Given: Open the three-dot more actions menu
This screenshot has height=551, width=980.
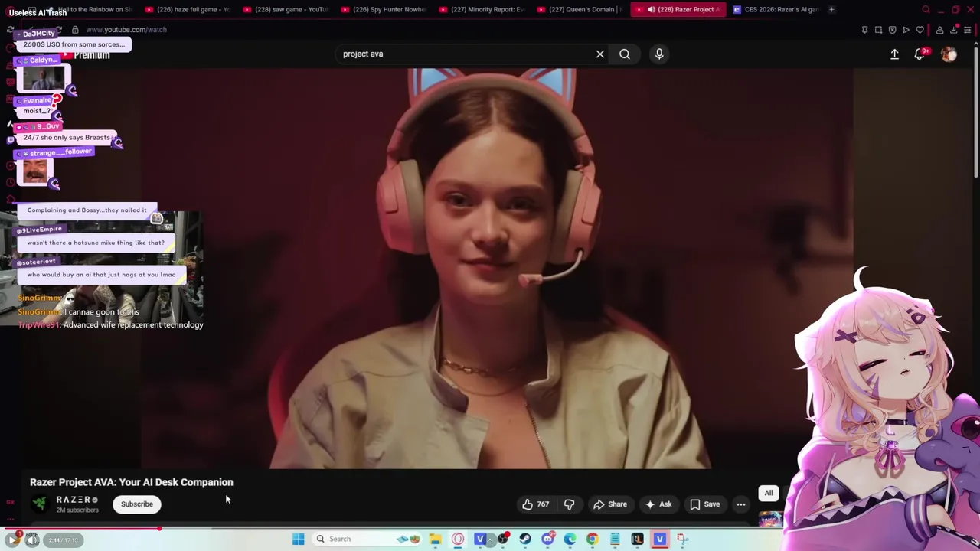Looking at the screenshot, I should point(740,504).
